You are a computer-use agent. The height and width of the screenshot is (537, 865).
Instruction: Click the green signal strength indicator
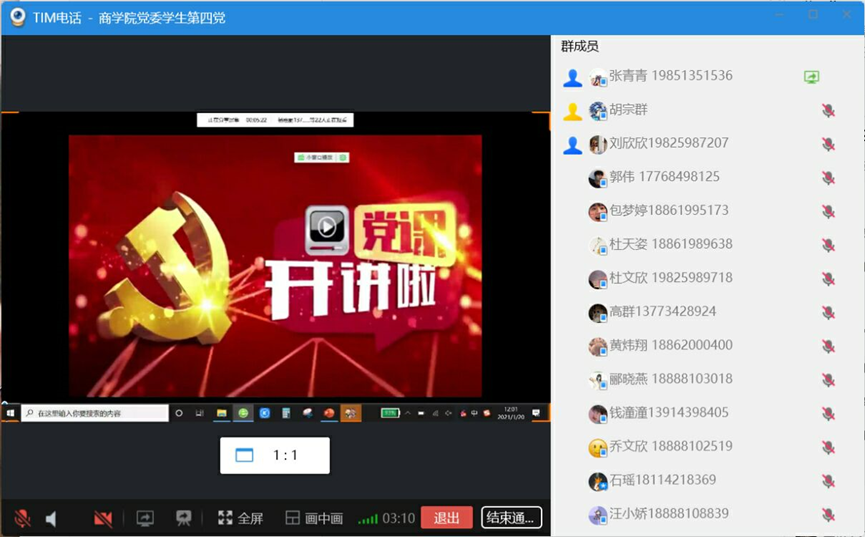367,519
